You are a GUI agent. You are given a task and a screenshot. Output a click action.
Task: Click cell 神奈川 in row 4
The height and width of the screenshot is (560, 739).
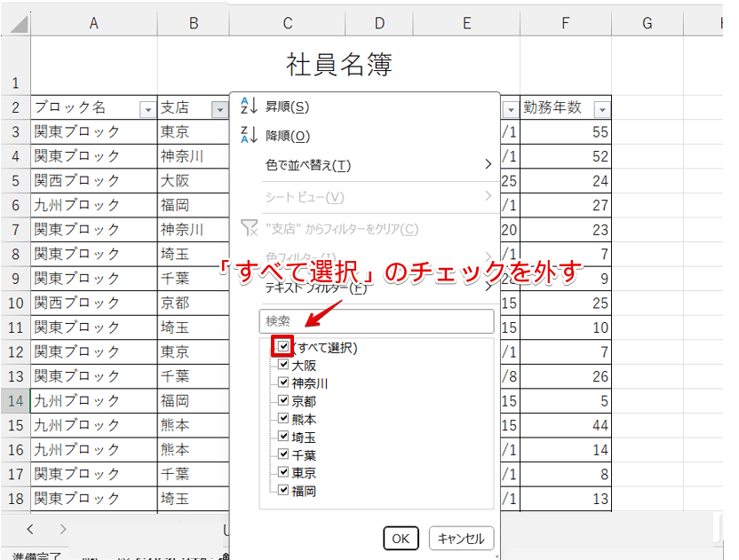194,156
